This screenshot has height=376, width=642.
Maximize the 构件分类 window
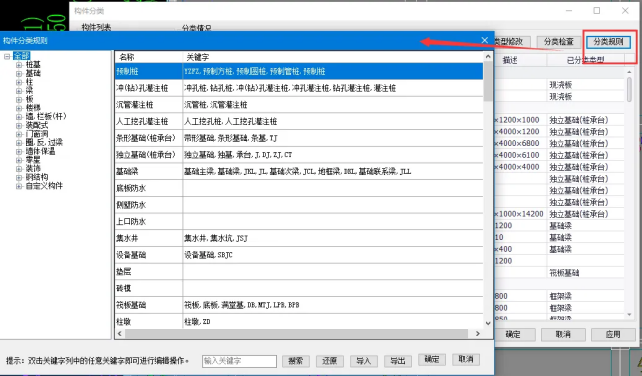coord(597,11)
